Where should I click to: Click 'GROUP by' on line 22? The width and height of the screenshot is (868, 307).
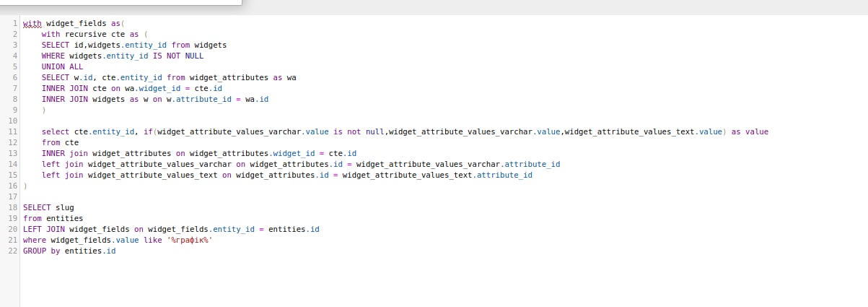tap(41, 251)
